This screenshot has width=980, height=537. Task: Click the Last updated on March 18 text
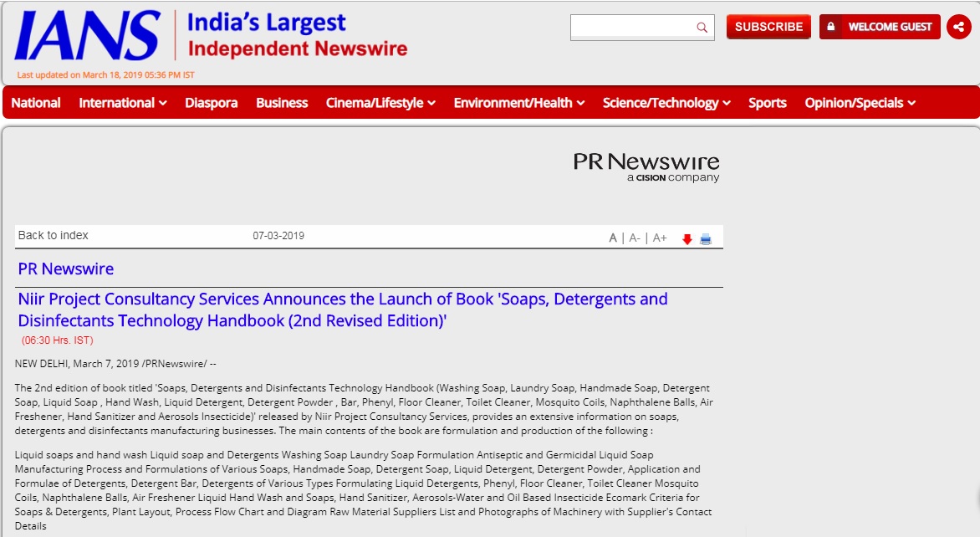tap(105, 74)
